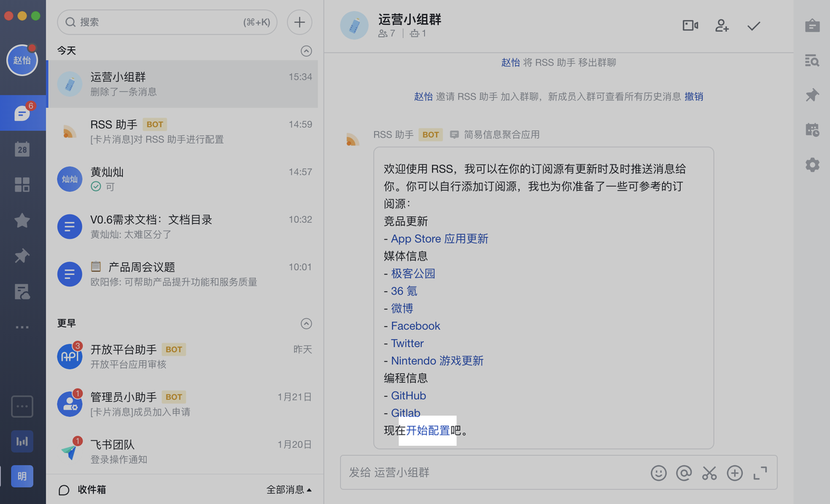Open pinned messages icon in right sidebar
The image size is (830, 504).
point(812,95)
